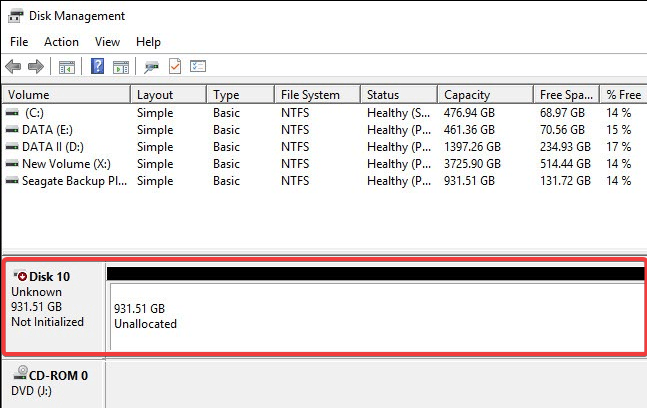Click the Not Initialized status of Disk 10
The height and width of the screenshot is (408, 647).
click(47, 322)
